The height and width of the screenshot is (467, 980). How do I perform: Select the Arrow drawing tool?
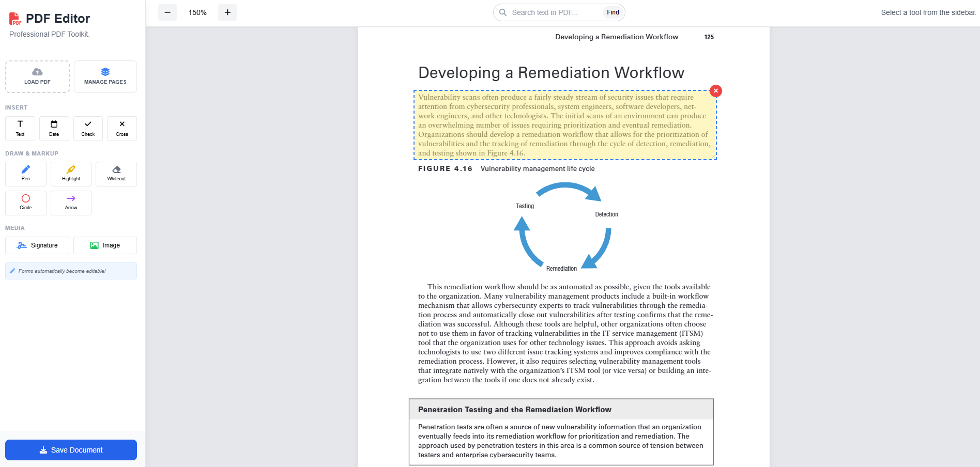tap(71, 203)
